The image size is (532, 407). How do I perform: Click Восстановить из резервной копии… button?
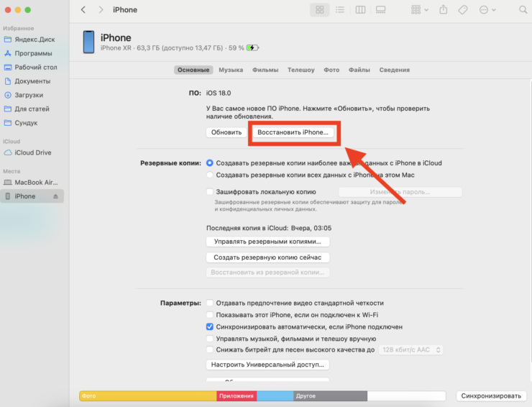[x=267, y=273]
